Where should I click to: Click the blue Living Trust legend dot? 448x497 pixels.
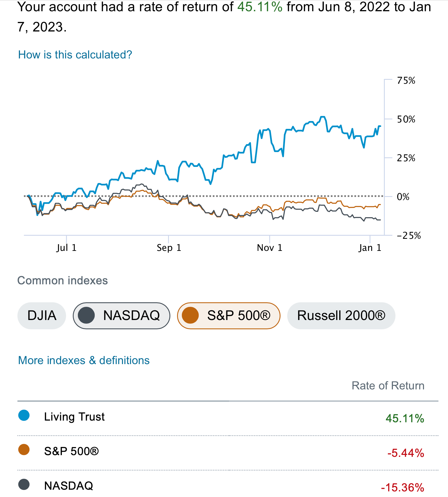tap(24, 415)
